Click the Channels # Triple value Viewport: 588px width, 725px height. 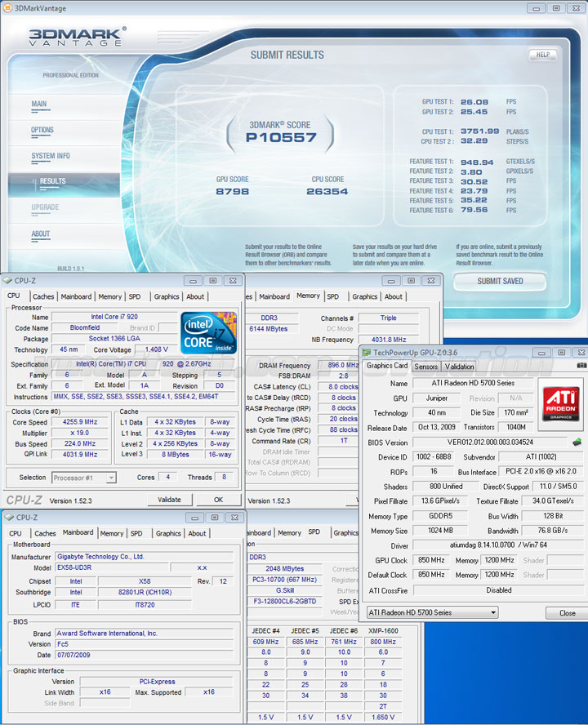click(389, 318)
